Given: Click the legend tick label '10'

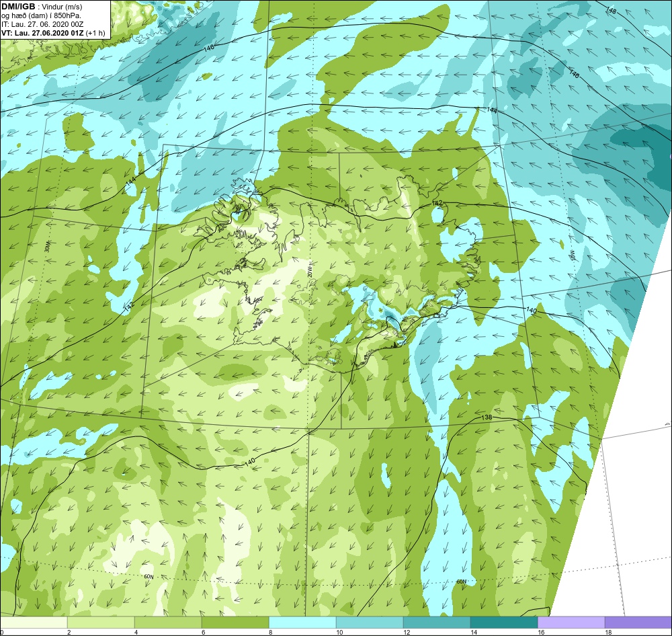Looking at the screenshot, I should click(339, 632).
